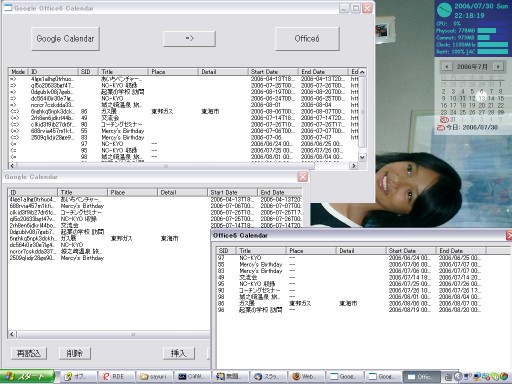Click the red today marker icon beside 今日

pyautogui.click(x=441, y=128)
